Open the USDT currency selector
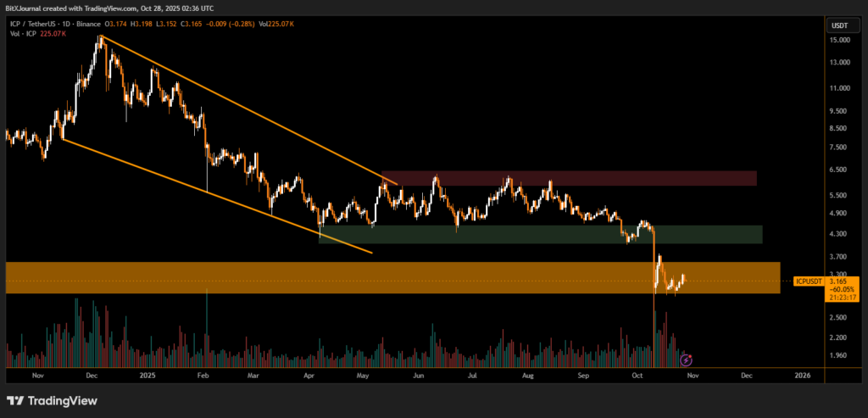This screenshot has height=418, width=868. click(840, 24)
